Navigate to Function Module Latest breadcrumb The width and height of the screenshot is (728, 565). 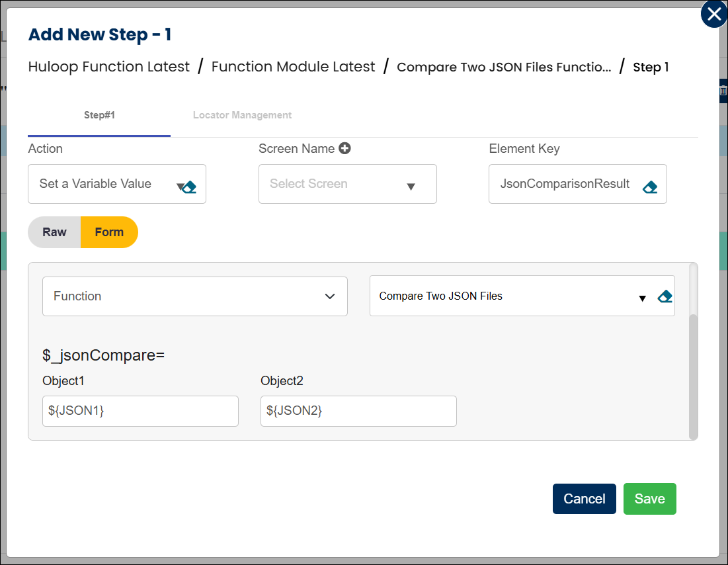click(x=293, y=67)
